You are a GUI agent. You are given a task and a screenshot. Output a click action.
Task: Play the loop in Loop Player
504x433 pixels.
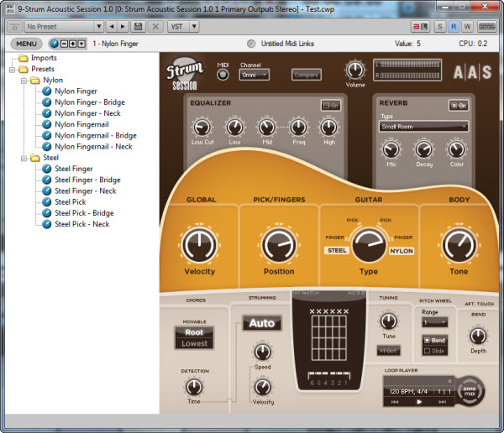click(x=419, y=402)
